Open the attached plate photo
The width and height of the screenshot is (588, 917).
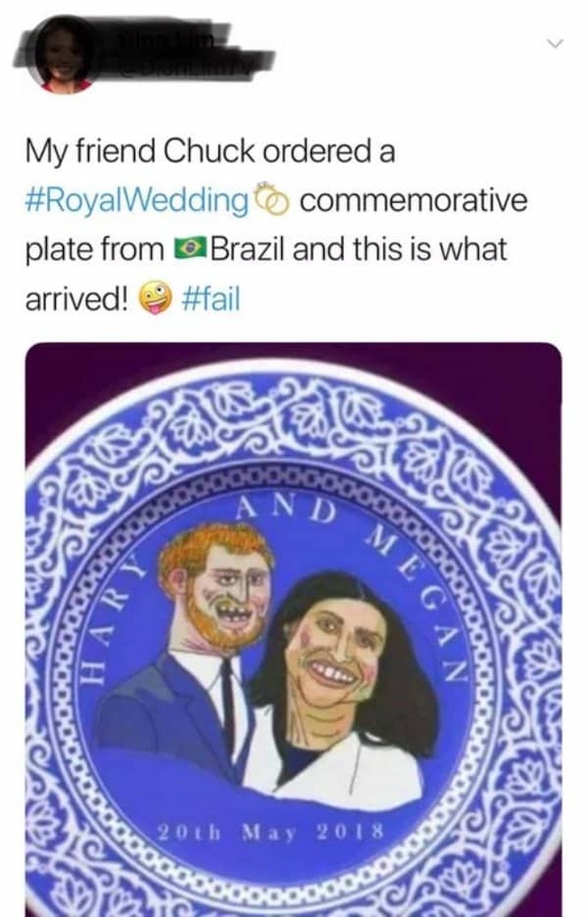pos(294,629)
